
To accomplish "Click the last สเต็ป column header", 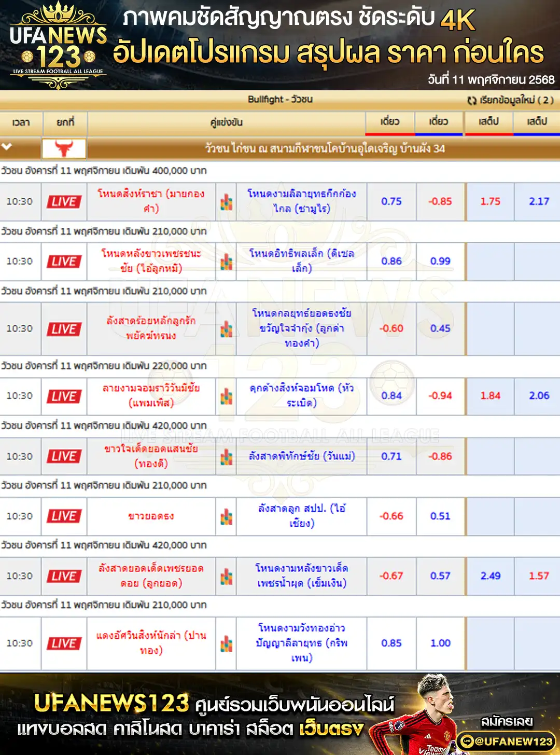I will coord(537,121).
